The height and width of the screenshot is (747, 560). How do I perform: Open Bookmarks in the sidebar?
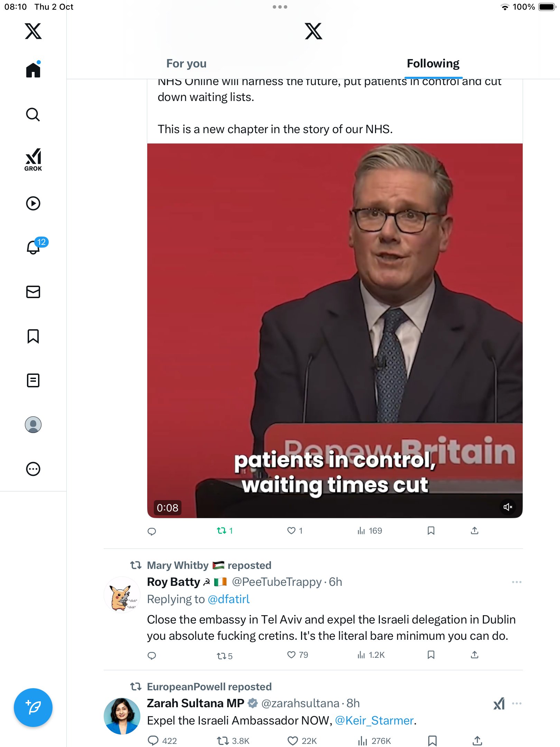(x=33, y=336)
